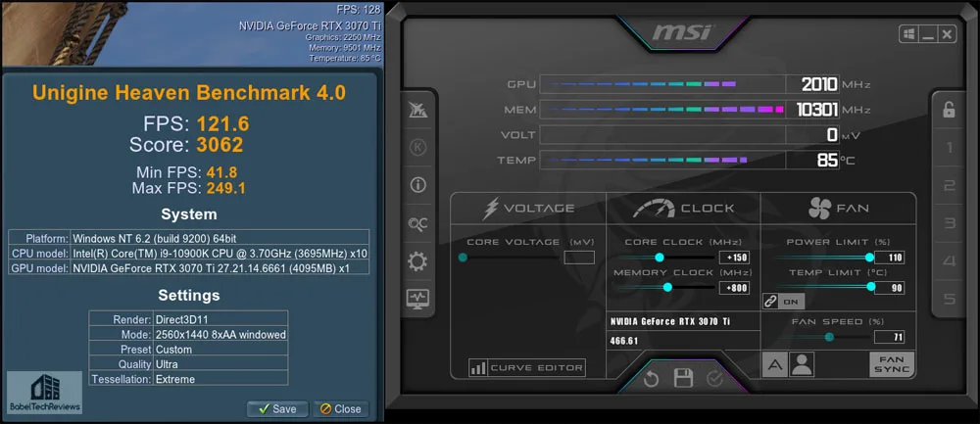Click the Min FPS 41.8 value
The image size is (980, 424).
[x=220, y=172]
